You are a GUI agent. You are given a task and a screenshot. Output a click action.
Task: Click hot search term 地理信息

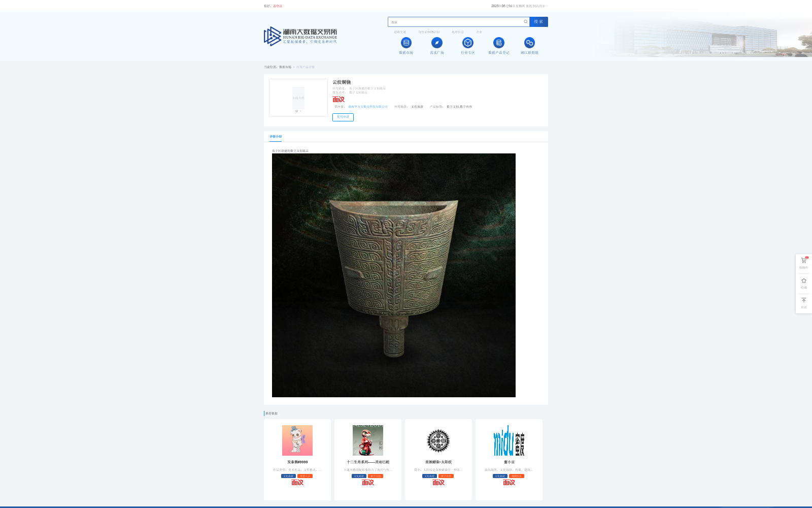click(458, 32)
